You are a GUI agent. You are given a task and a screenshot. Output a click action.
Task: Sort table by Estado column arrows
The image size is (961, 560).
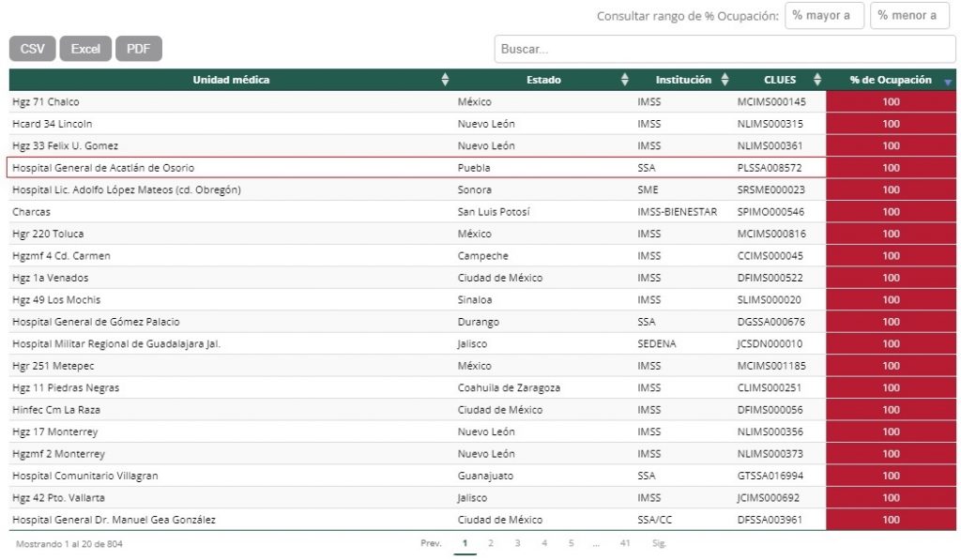[x=625, y=81]
